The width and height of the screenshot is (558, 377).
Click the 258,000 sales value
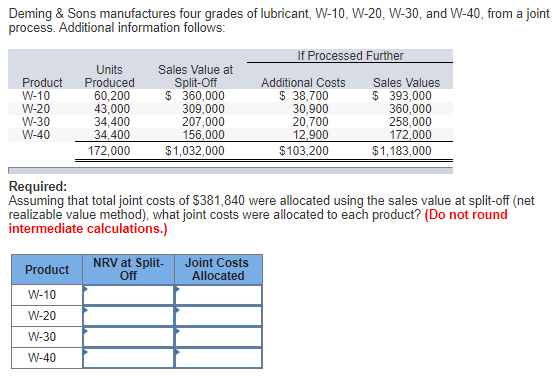click(x=410, y=122)
